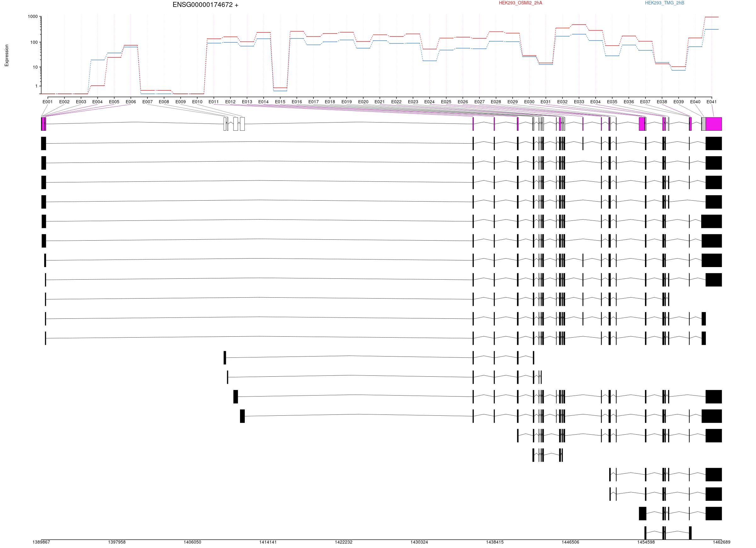Click genomic coordinate 1430324

point(419,542)
